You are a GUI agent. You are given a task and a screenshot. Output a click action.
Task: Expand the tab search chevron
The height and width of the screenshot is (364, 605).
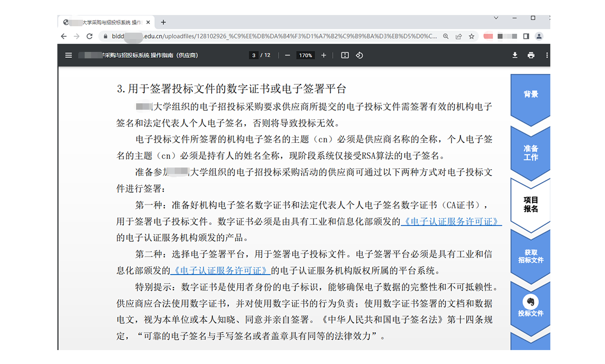[496, 18]
